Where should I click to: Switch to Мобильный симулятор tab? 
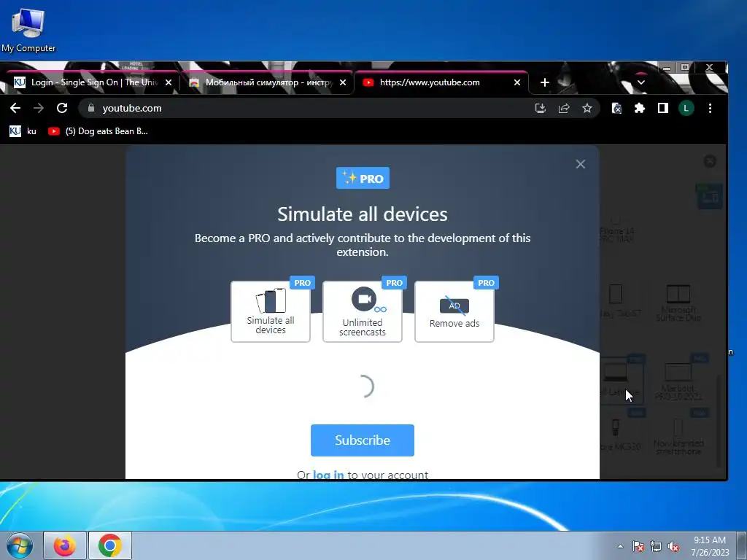point(267,82)
